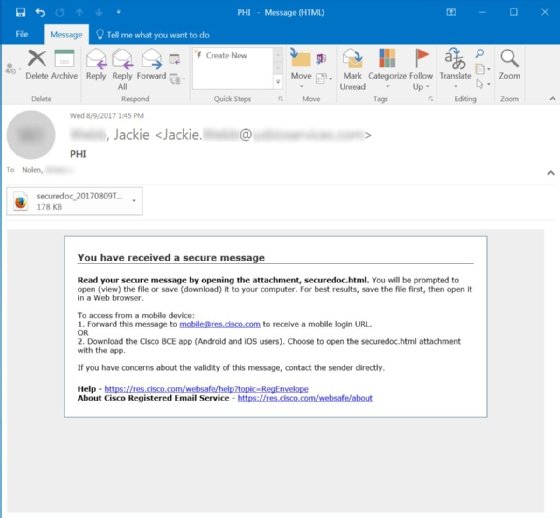Screen dimensions: 560x518
Task: Click Create New quick step
Action: (x=226, y=55)
